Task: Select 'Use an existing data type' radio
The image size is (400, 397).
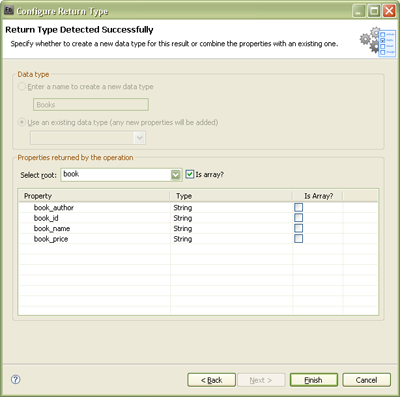Action: point(22,122)
